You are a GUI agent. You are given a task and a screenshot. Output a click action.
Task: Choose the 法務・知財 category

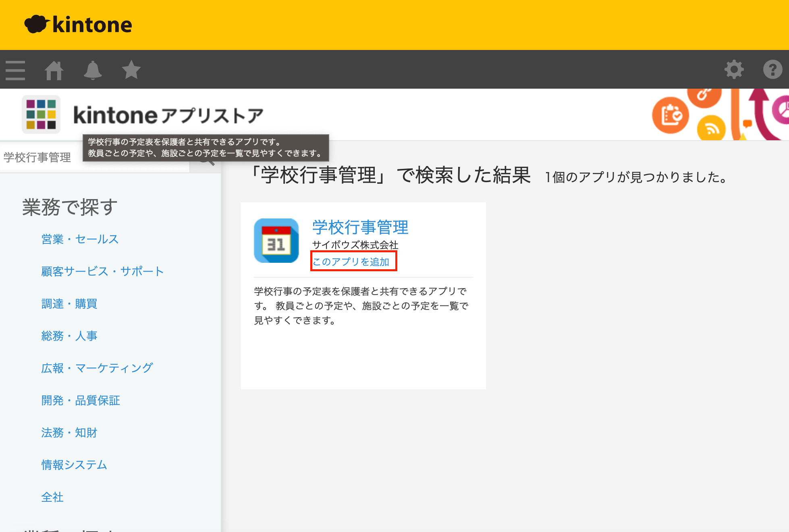click(x=69, y=432)
